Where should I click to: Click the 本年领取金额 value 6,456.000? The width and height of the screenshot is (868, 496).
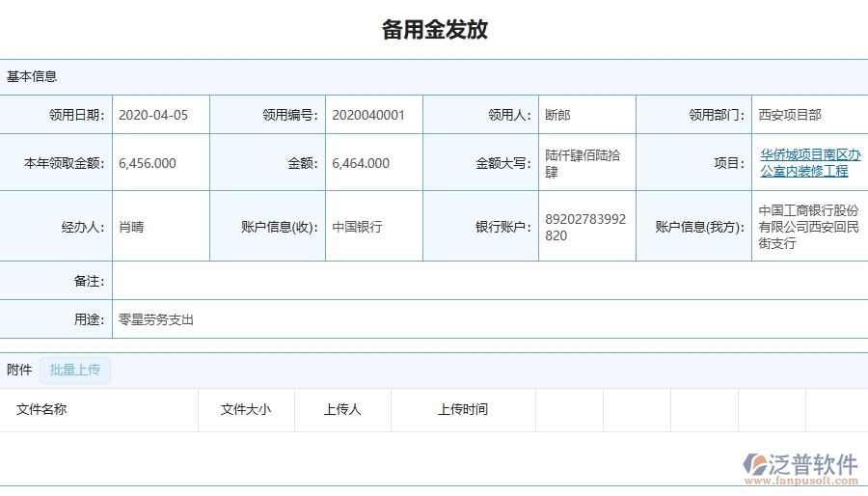pyautogui.click(x=148, y=163)
